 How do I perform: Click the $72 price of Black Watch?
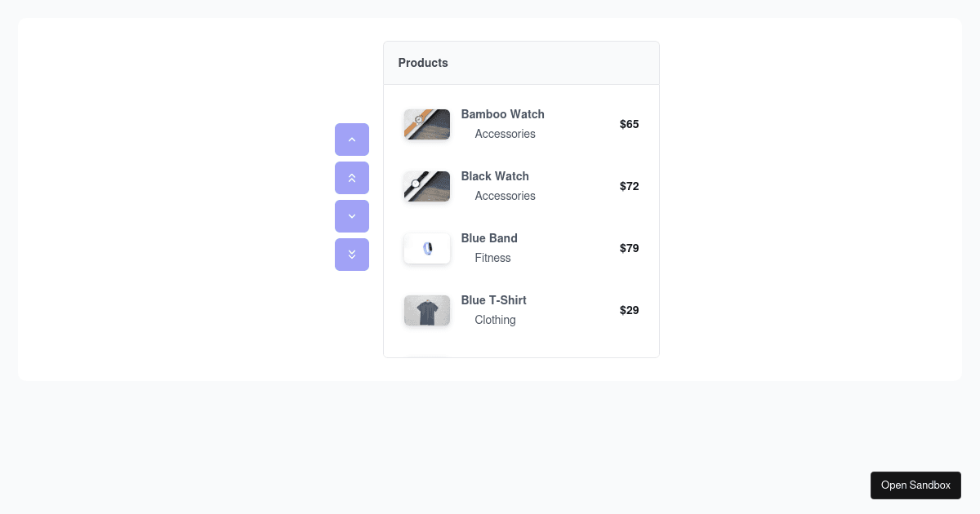(629, 186)
